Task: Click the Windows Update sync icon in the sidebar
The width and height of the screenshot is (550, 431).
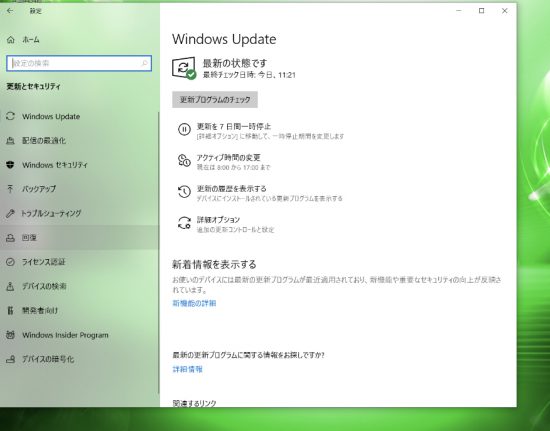Action: (x=11, y=116)
